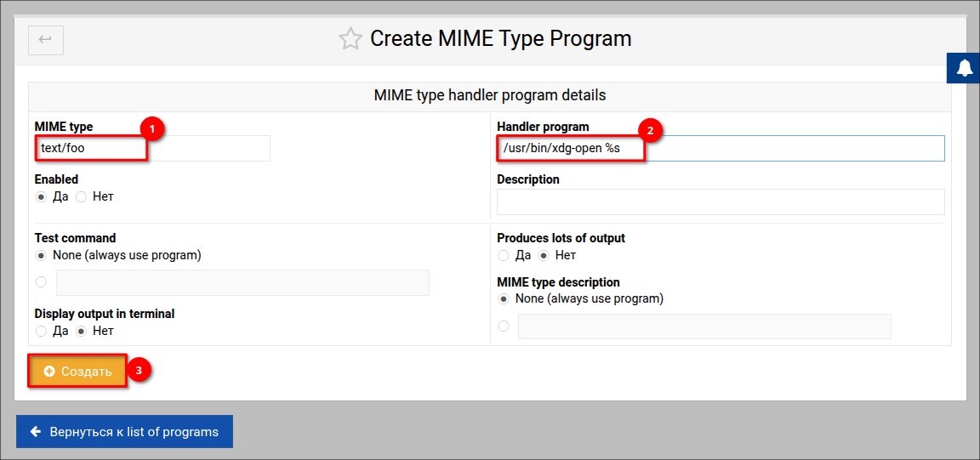
Task: Open the notifications bell
Action: tap(964, 68)
